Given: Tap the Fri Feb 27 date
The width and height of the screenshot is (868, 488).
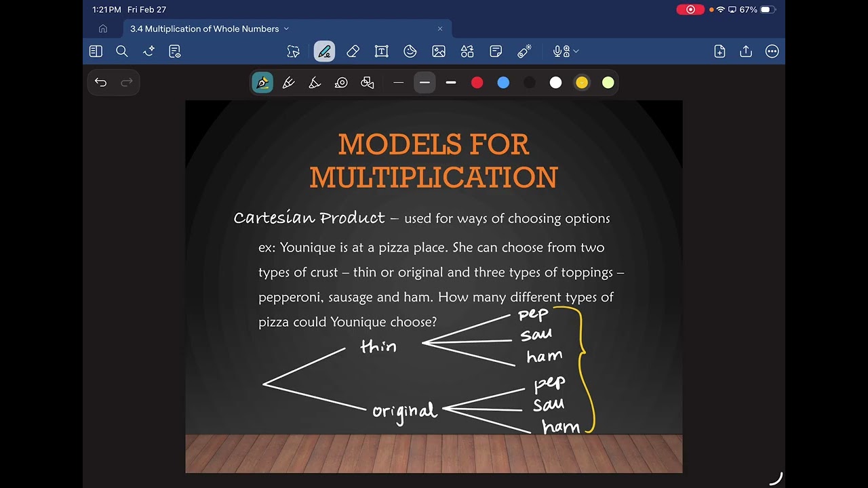Looking at the screenshot, I should tap(146, 9).
